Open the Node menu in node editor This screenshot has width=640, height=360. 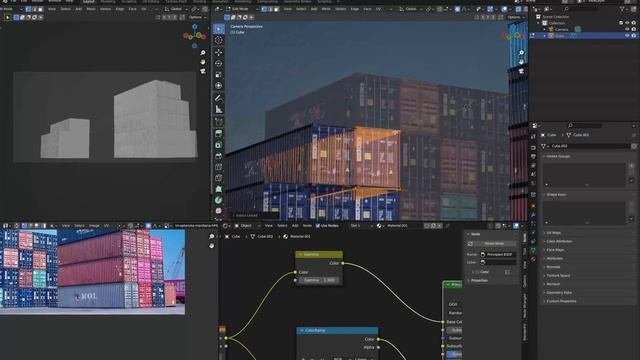[x=307, y=226]
